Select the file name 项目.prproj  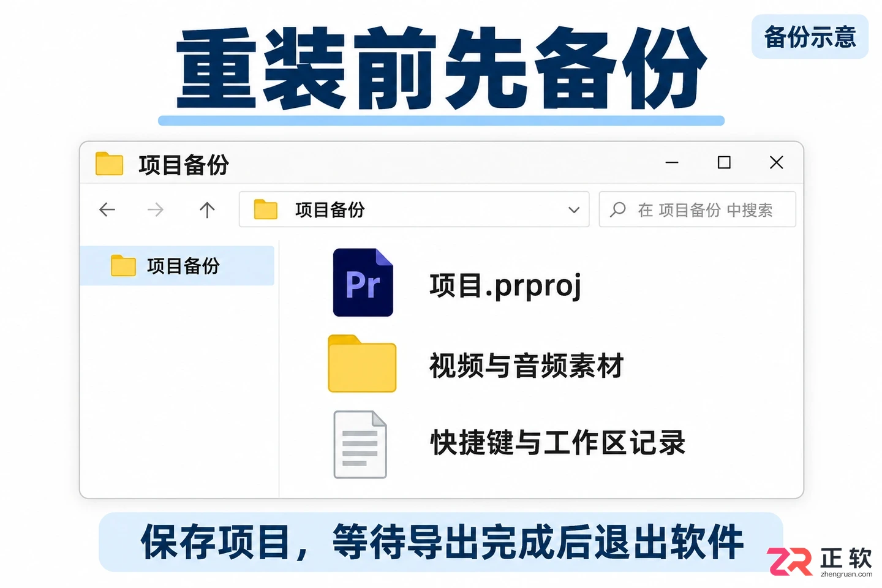(505, 285)
